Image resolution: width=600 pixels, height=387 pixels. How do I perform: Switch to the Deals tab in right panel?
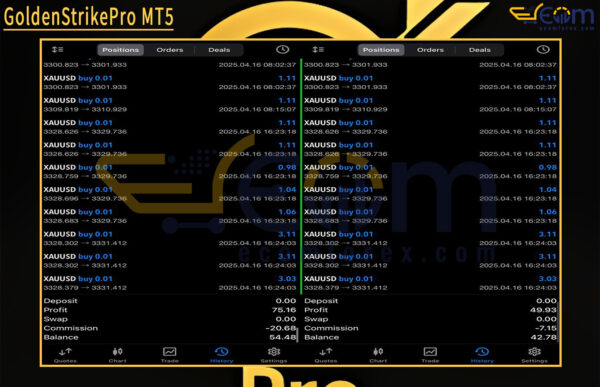(480, 50)
